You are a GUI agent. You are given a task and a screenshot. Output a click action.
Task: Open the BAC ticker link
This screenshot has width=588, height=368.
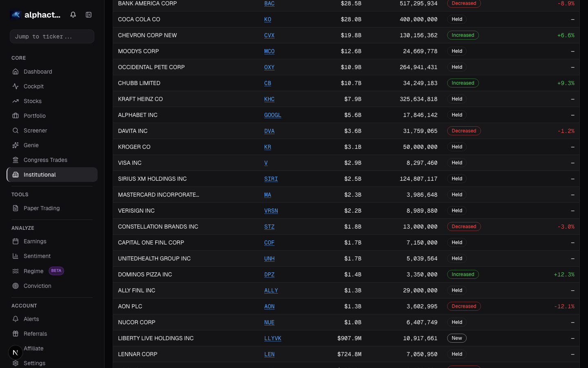[269, 3]
